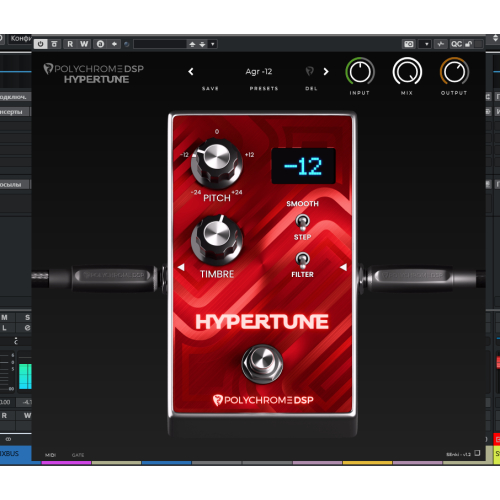500x500 pixels.
Task: Click the Конфи tab behind plugin window
Action: (20, 39)
